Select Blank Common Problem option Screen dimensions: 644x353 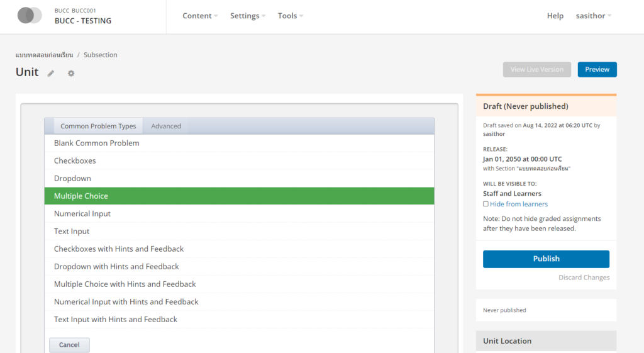(97, 143)
